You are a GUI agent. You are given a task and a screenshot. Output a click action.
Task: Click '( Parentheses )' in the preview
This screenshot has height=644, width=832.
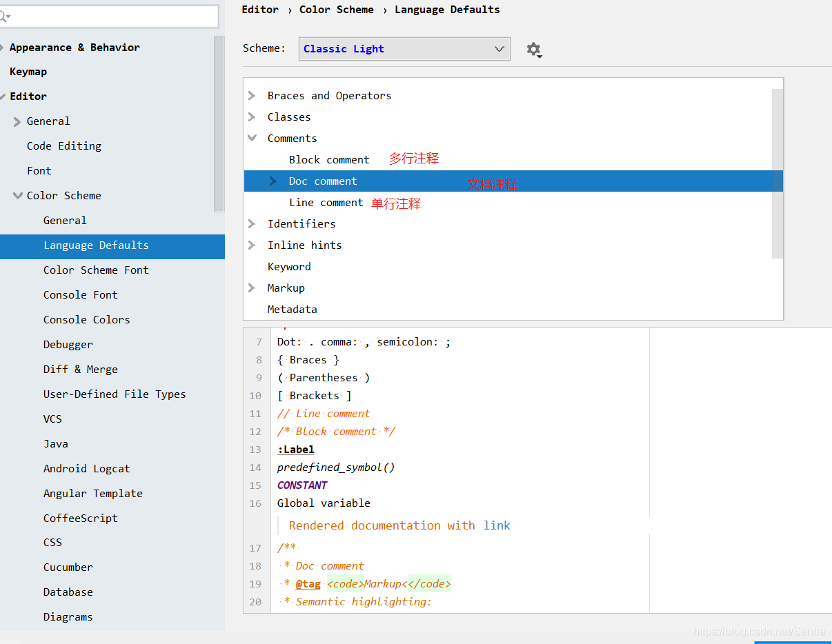(x=324, y=378)
